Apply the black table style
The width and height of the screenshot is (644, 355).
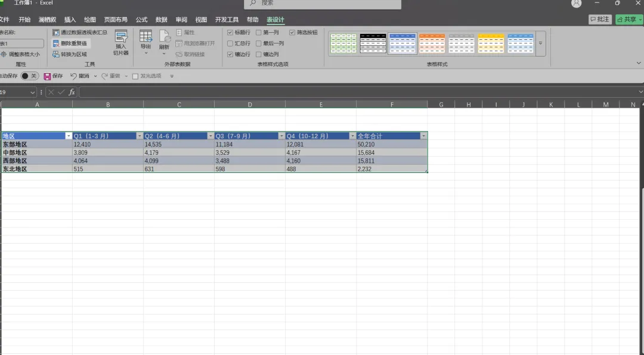pyautogui.click(x=373, y=43)
